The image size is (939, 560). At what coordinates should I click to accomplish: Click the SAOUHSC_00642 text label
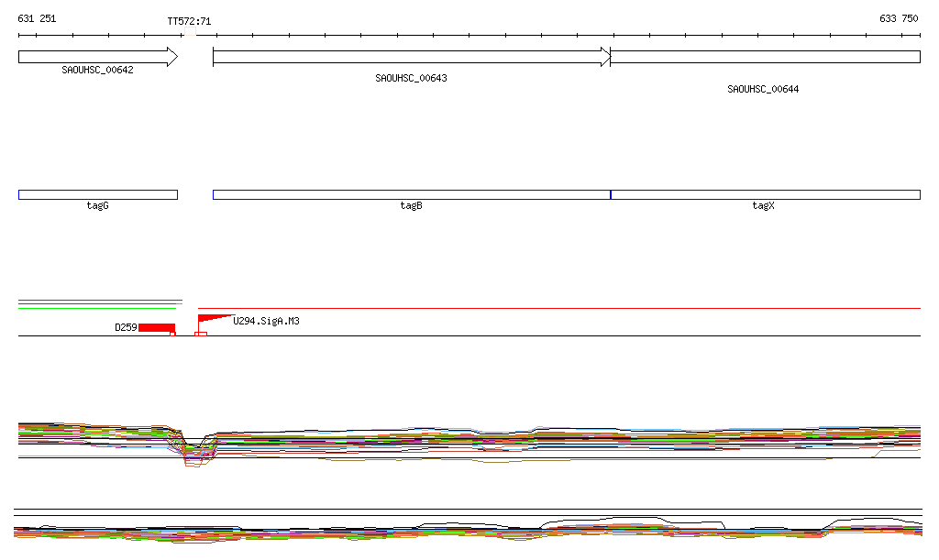pyautogui.click(x=97, y=70)
